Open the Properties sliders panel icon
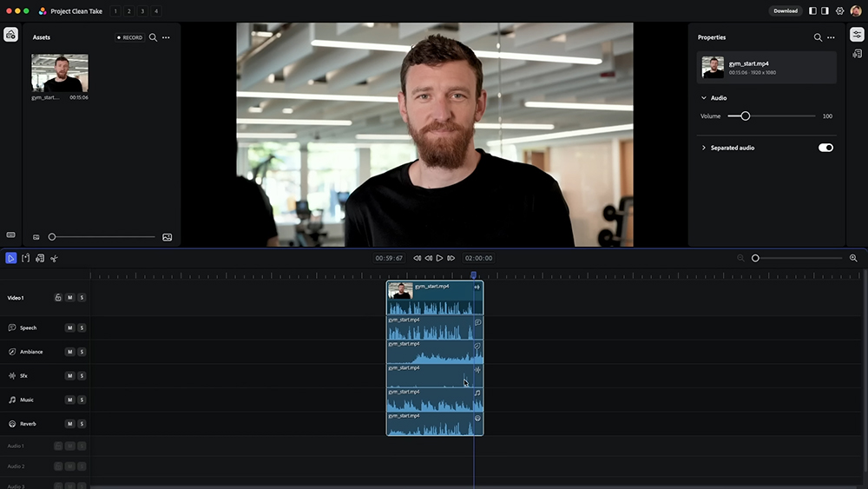Screen dimensions: 868x489 coord(857,35)
